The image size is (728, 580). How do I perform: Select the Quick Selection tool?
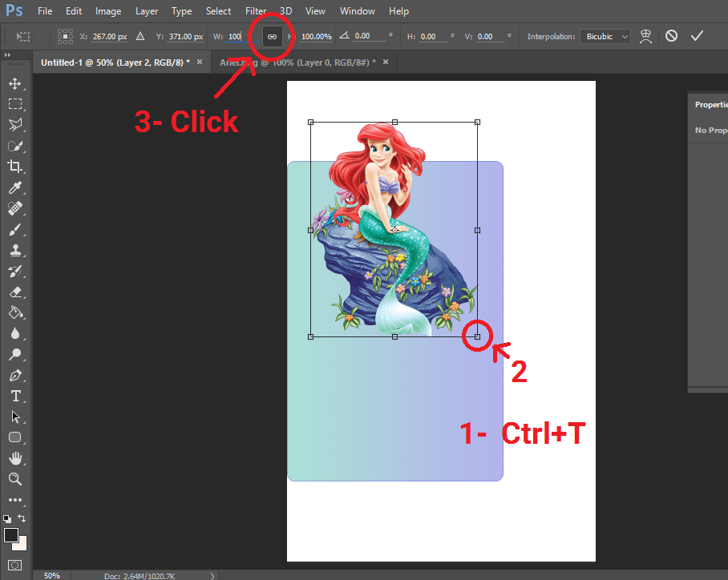[15, 146]
